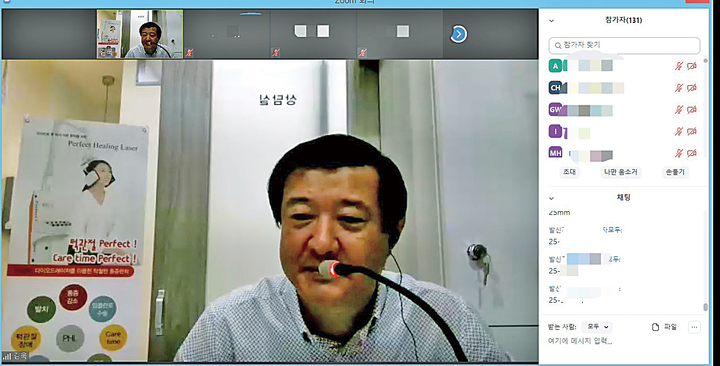Click the signal strength icon on main video
The height and width of the screenshot is (366, 720).
(7, 356)
